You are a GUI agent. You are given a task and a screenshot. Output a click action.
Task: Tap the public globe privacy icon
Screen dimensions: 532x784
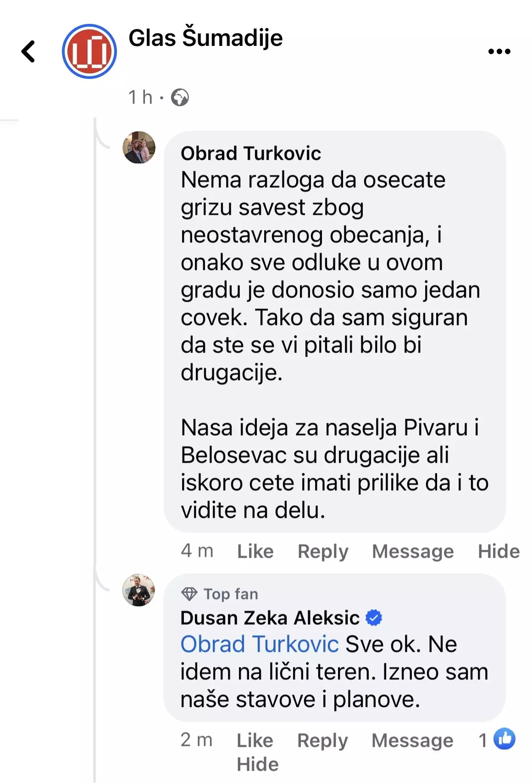point(180,97)
